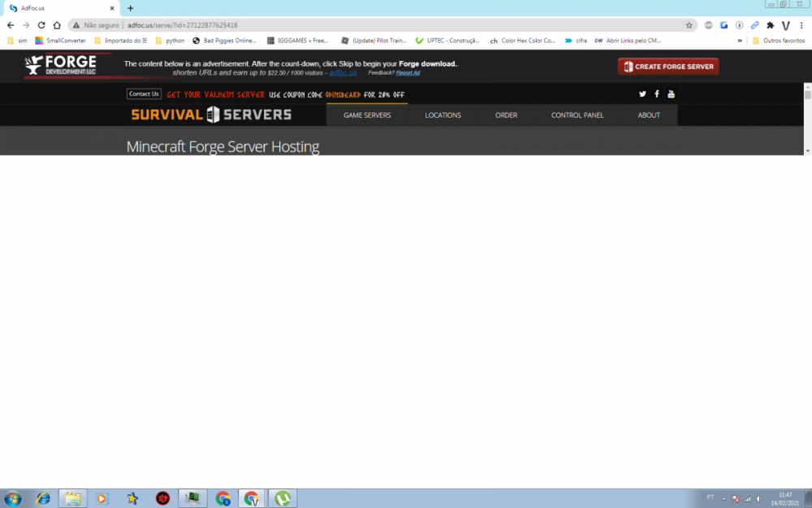Open the taskbar clock showing 11:47
Viewport: 812px width, 508px height.
785,499
